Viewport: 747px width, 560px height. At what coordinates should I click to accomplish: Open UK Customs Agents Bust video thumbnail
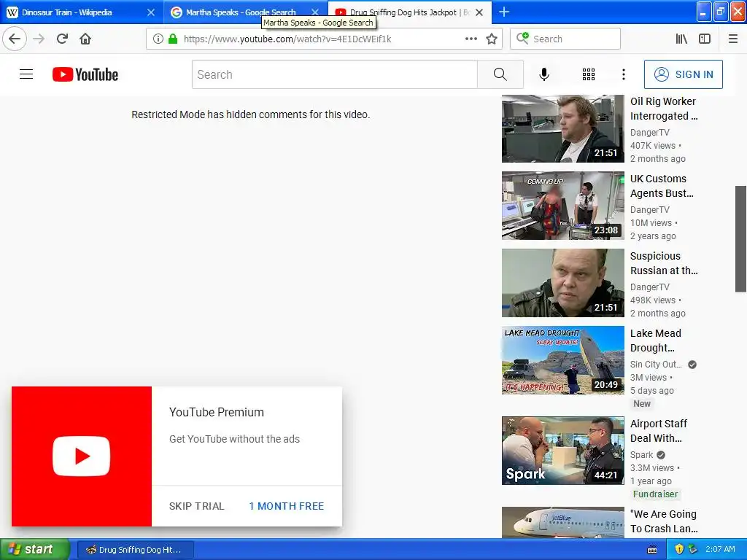click(x=562, y=206)
